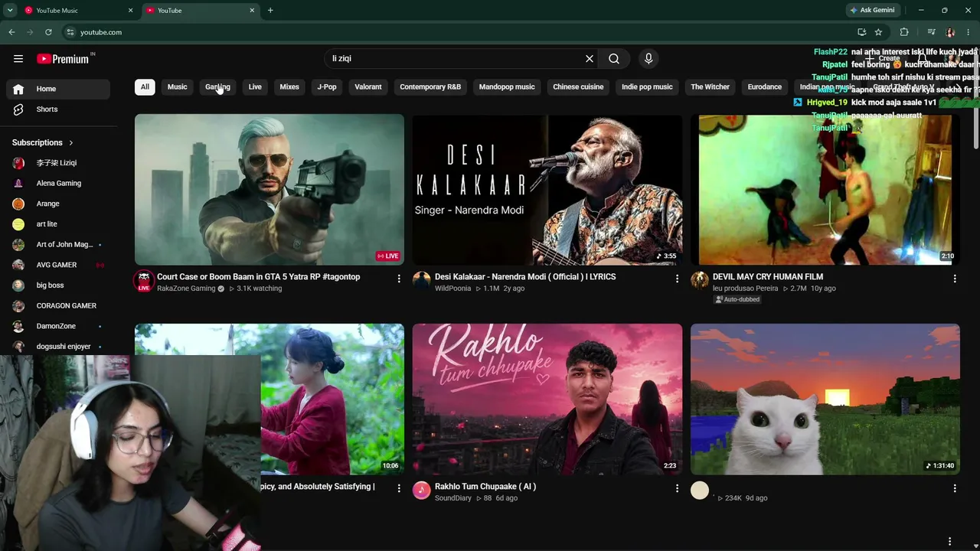
Task: Select the Mixes filter chip
Action: click(289, 87)
